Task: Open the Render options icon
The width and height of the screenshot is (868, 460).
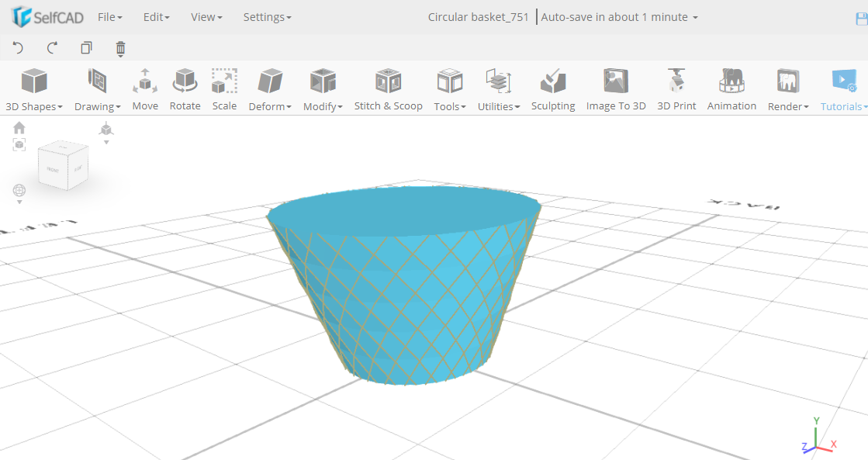Action: tap(788, 81)
